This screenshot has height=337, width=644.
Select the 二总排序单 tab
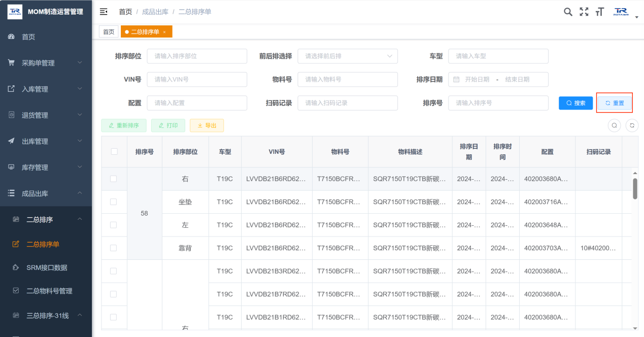[146, 32]
